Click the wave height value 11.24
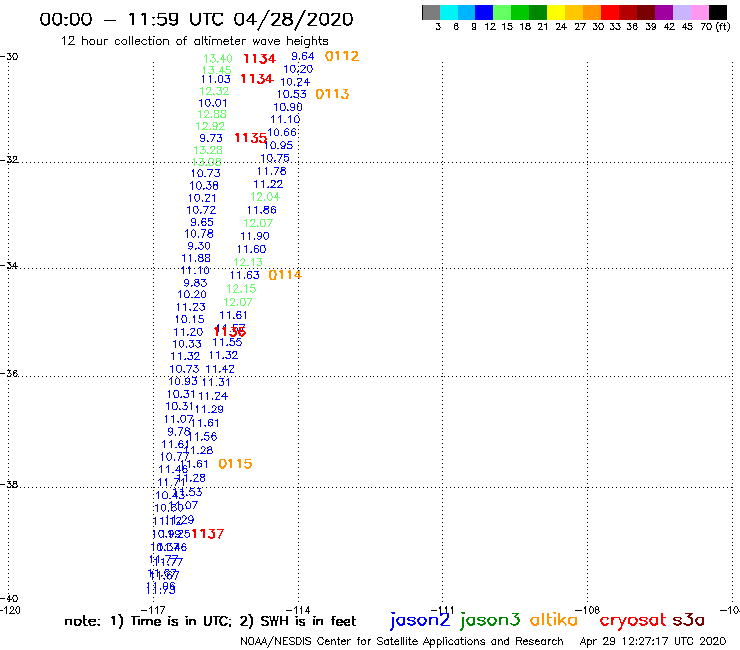 pos(213,396)
